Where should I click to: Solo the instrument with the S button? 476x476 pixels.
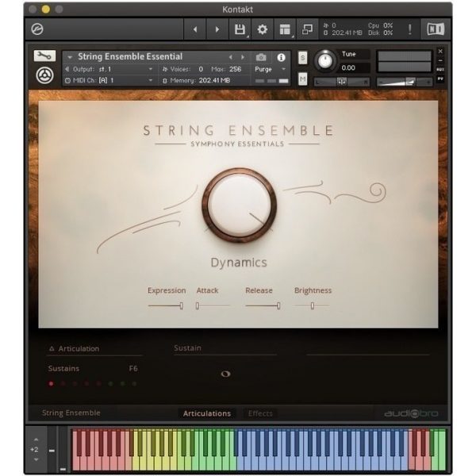[303, 58]
